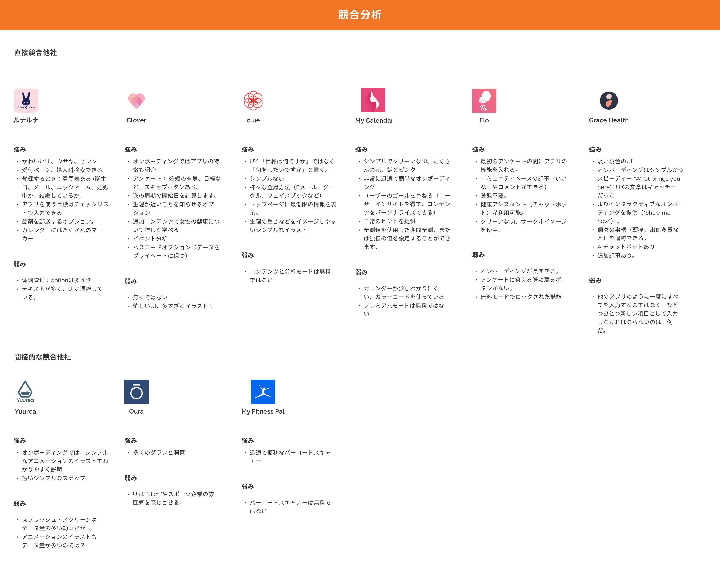Click the 多くのグラフと洞察 bullet under Oura
The height and width of the screenshot is (588, 720).
point(159,453)
